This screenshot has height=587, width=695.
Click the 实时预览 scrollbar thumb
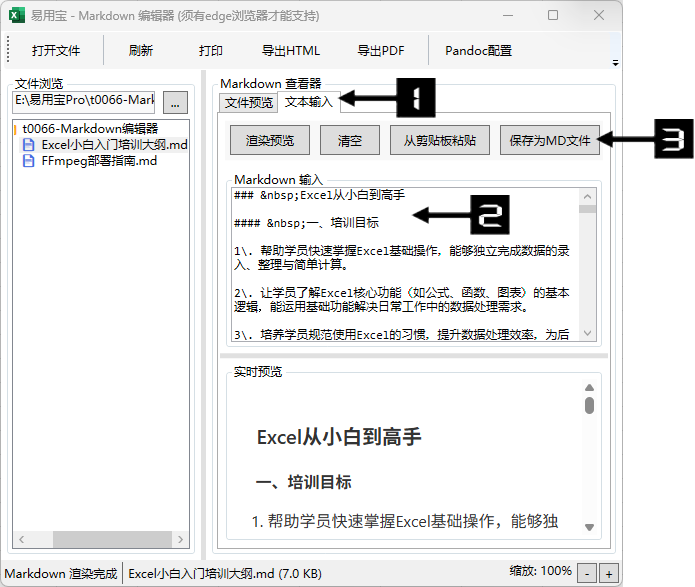(x=589, y=405)
